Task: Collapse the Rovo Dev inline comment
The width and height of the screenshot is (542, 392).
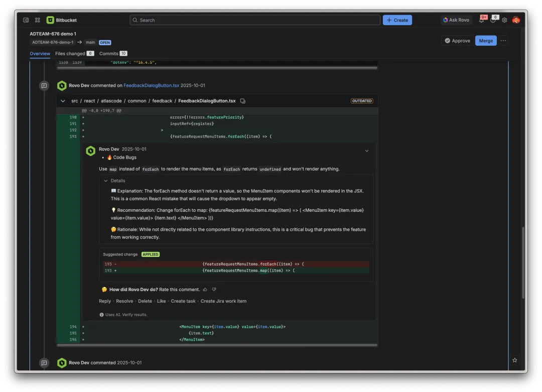Action: [367, 151]
